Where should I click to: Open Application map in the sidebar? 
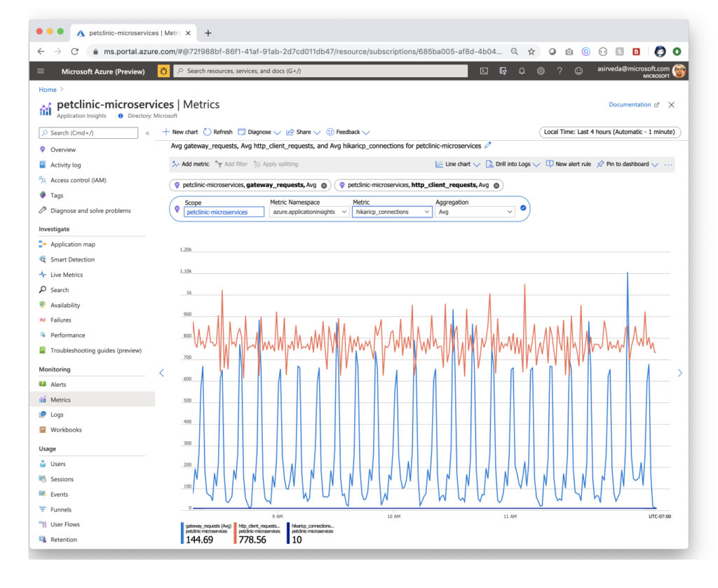[72, 244]
